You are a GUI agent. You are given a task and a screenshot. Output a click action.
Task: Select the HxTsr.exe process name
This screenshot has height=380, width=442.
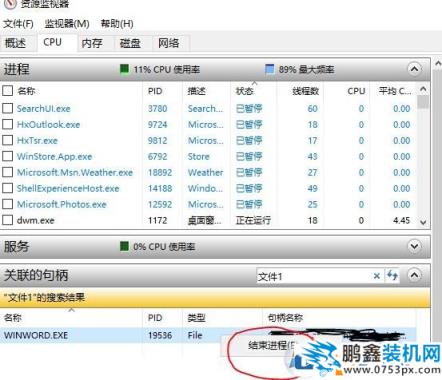point(37,141)
